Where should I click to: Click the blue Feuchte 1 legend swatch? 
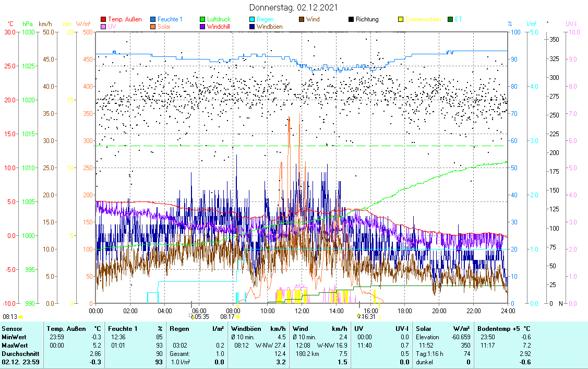153,19
